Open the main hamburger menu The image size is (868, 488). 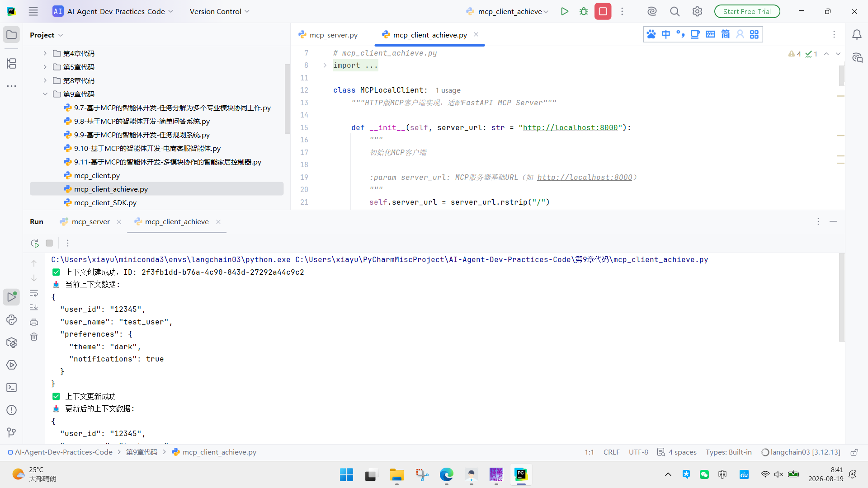33,11
